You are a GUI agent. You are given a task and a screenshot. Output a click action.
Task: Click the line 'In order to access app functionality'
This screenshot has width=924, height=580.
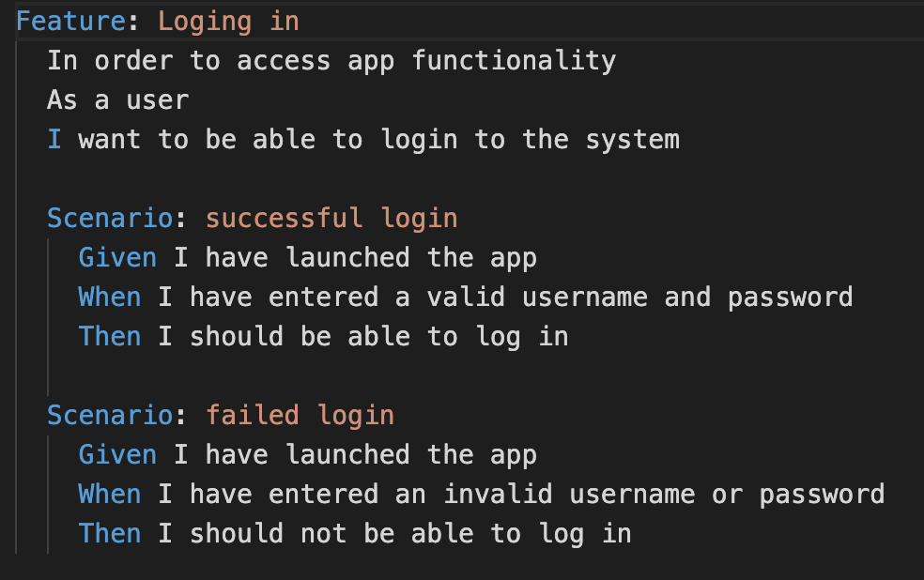331,61
